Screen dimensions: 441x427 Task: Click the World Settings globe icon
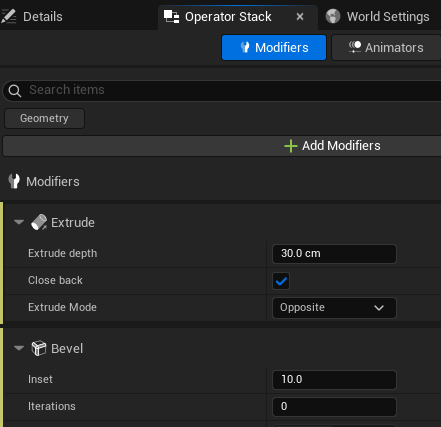(333, 16)
